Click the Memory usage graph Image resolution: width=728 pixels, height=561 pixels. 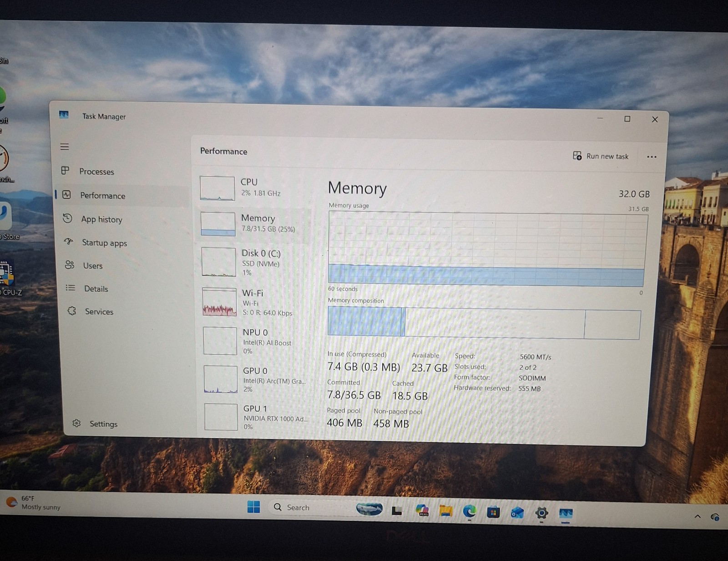487,250
